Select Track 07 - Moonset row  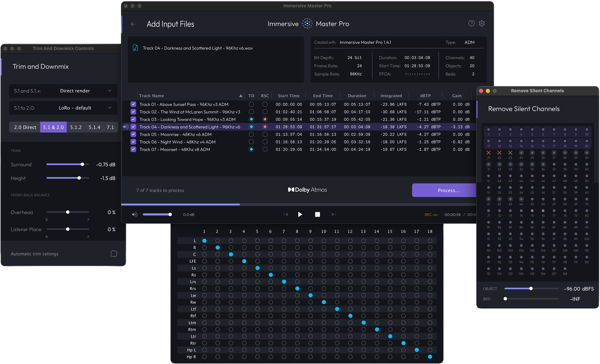pyautogui.click(x=299, y=149)
